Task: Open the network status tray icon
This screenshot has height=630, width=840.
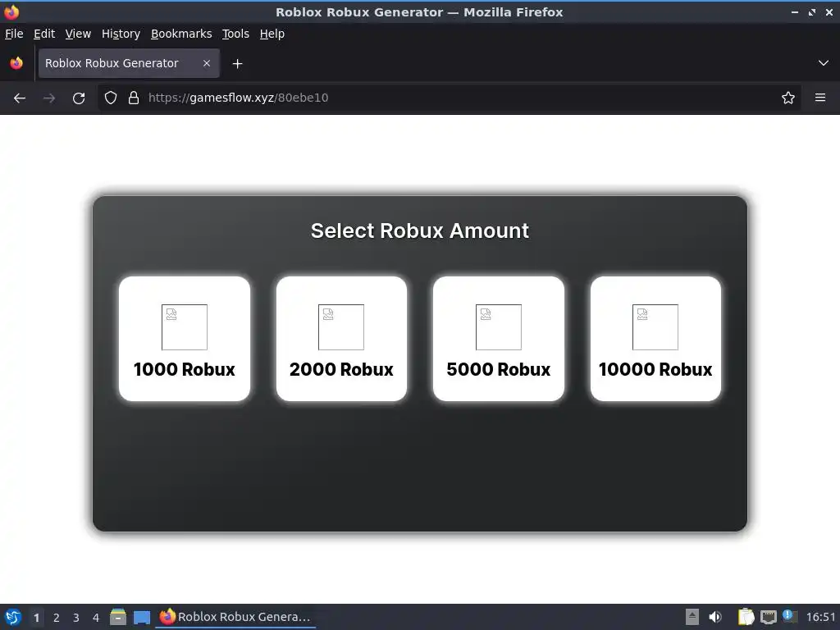Action: [x=768, y=617]
